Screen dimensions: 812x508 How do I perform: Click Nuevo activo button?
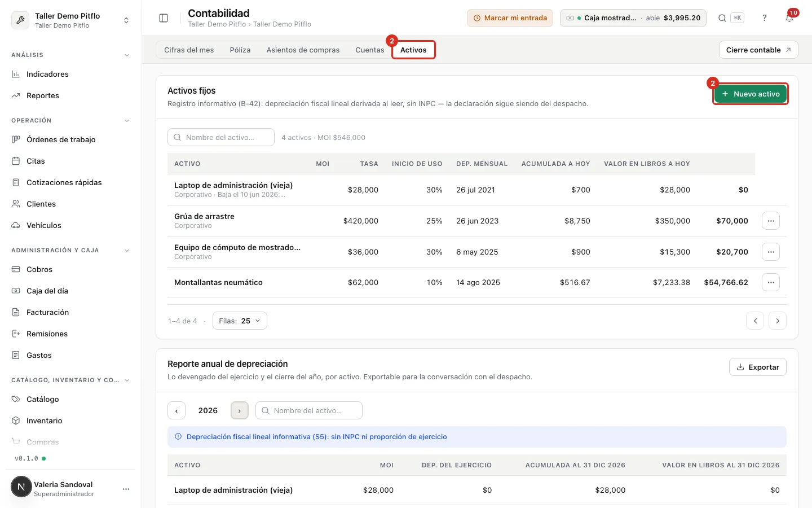[x=751, y=94]
